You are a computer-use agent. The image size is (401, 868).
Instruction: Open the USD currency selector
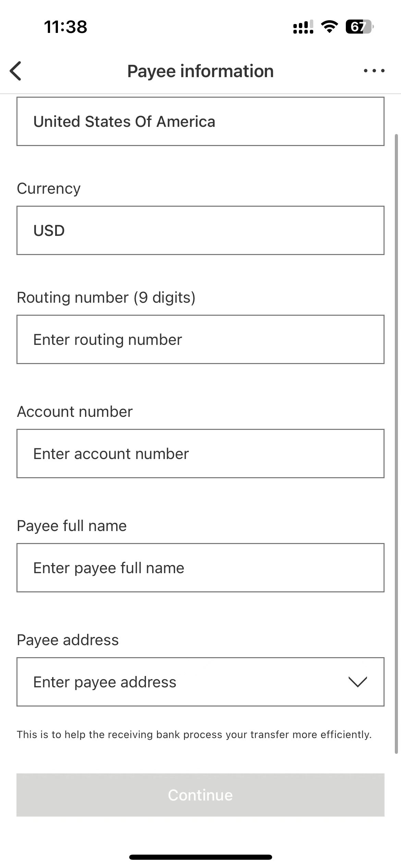click(200, 230)
